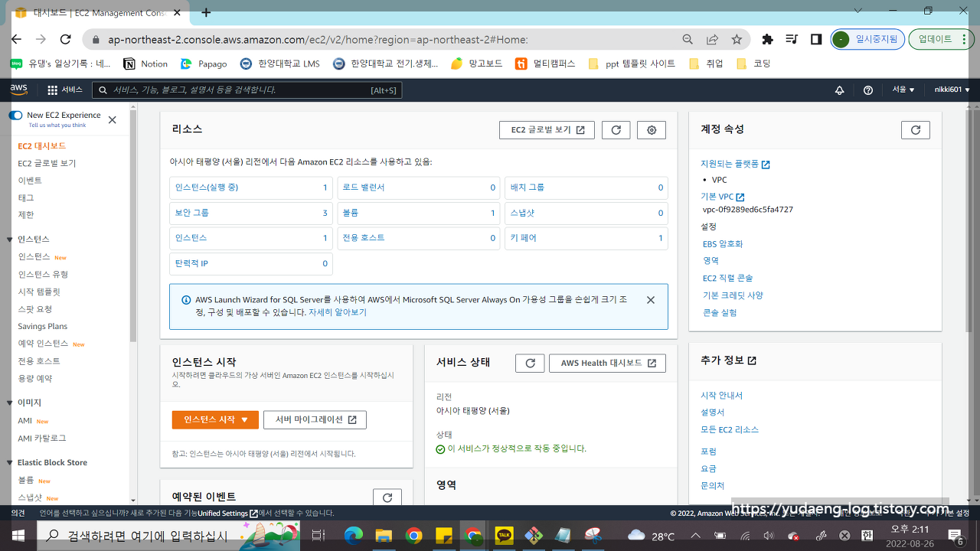Open the nikki601 account dropdown
This screenshot has height=551, width=980.
tap(952, 90)
